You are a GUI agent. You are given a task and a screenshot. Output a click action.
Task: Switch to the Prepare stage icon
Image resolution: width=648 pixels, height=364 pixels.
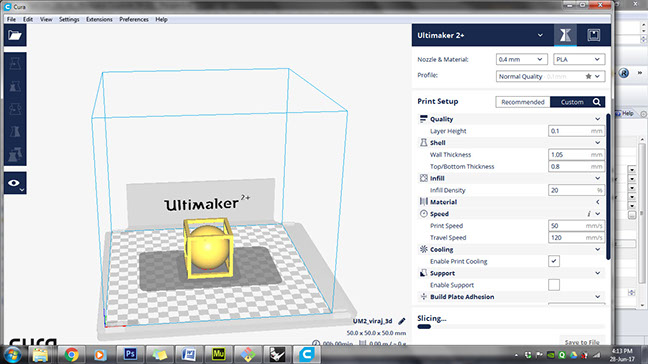[565, 35]
